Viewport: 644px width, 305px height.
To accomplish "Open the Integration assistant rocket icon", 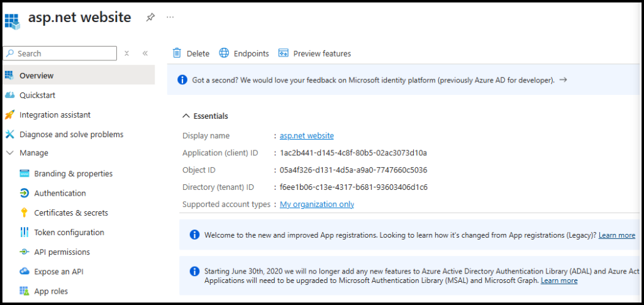I will tap(9, 114).
